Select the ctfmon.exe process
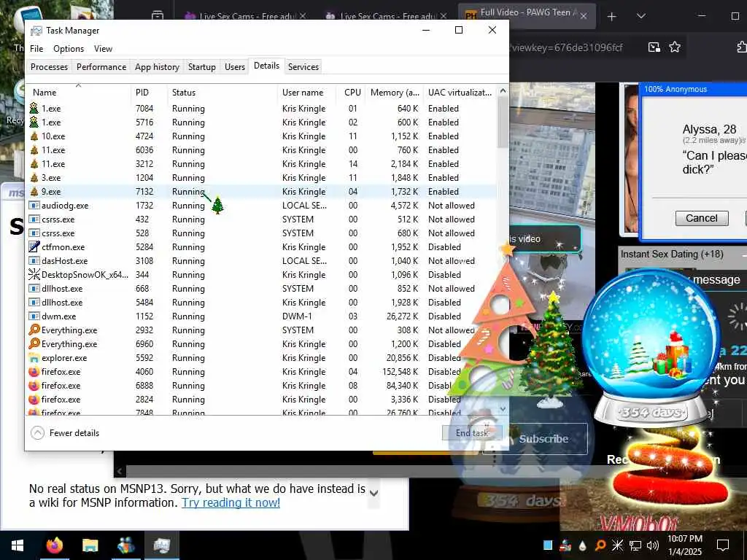 click(x=262, y=247)
